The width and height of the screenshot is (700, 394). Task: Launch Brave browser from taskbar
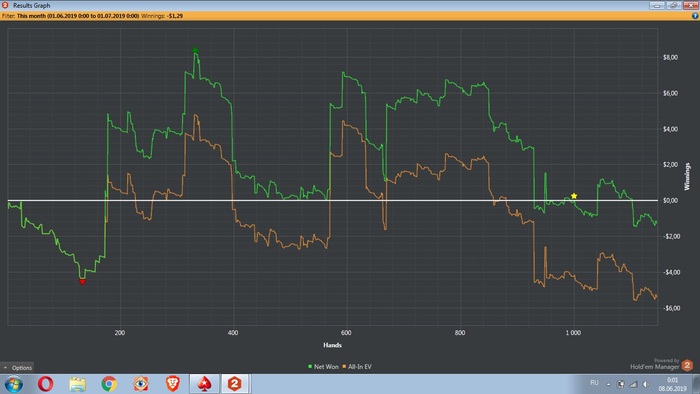tap(173, 384)
